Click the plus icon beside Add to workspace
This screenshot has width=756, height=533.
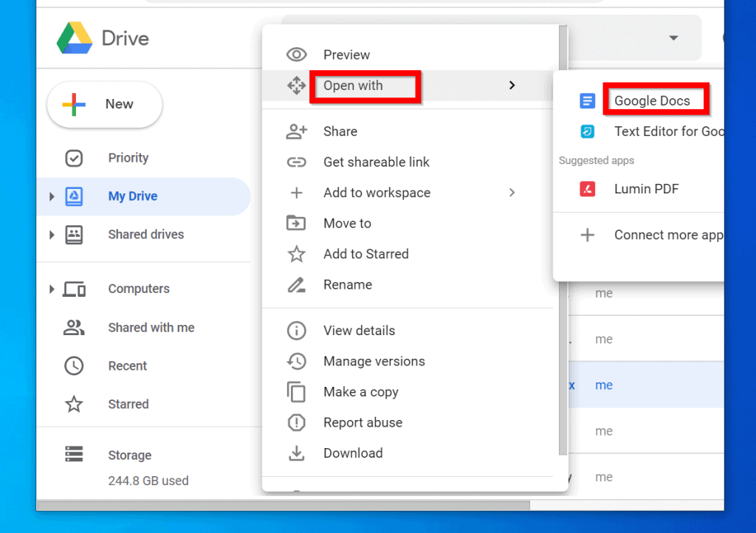coord(297,193)
